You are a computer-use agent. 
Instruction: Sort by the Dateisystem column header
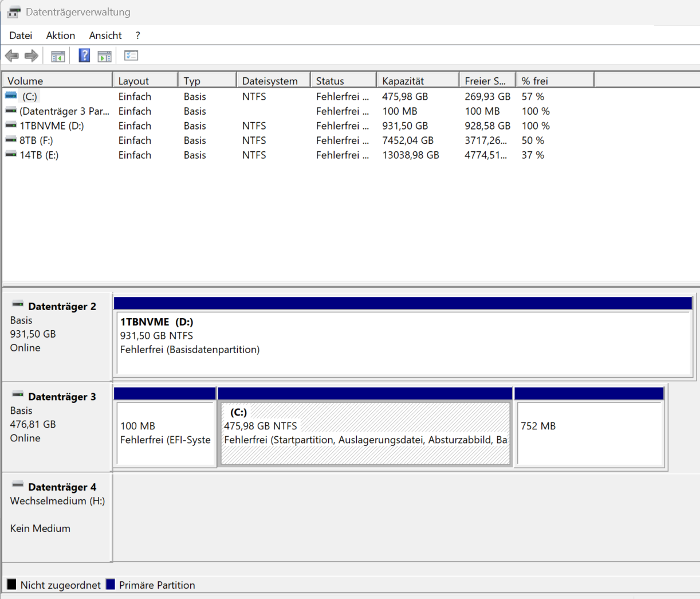[x=273, y=81]
